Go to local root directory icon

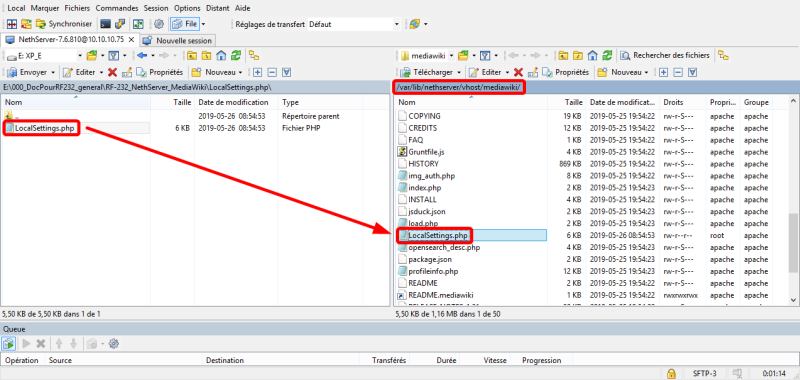[x=207, y=56]
